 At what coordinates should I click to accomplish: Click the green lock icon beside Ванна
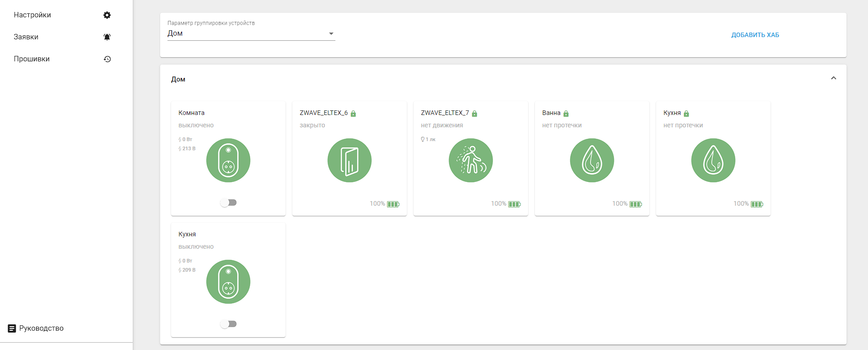[x=566, y=114]
